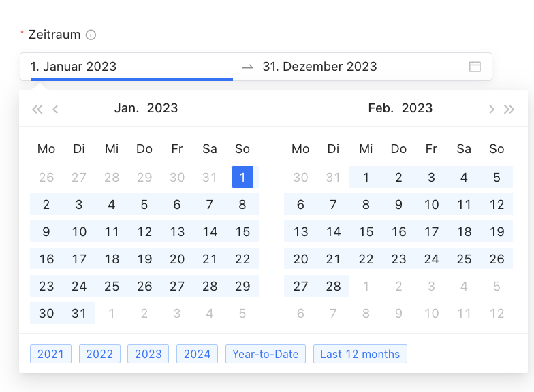534x392 pixels.
Task: Click the Jan. month label in header
Action: tap(127, 108)
